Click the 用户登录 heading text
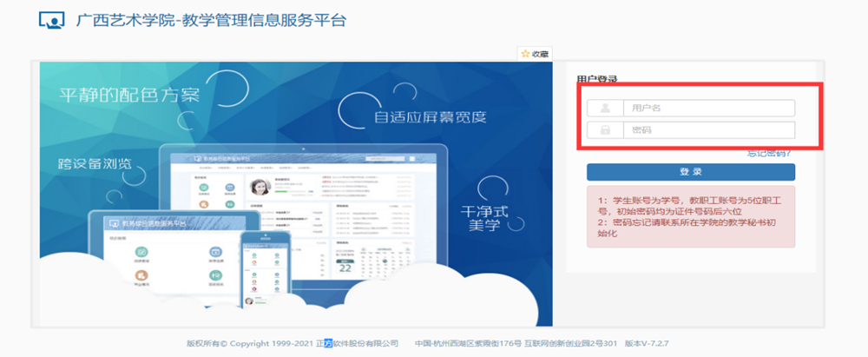This screenshot has height=357, width=868. (x=597, y=80)
